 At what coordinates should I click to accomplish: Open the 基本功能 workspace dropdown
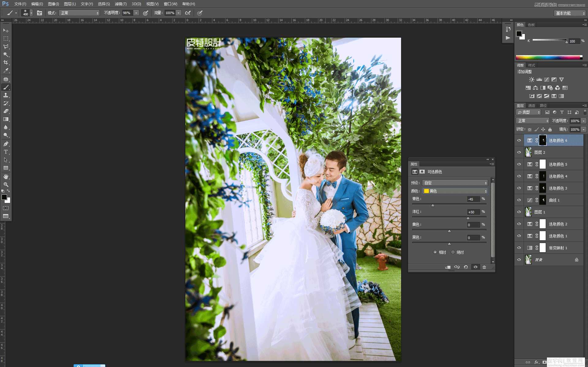coord(570,13)
